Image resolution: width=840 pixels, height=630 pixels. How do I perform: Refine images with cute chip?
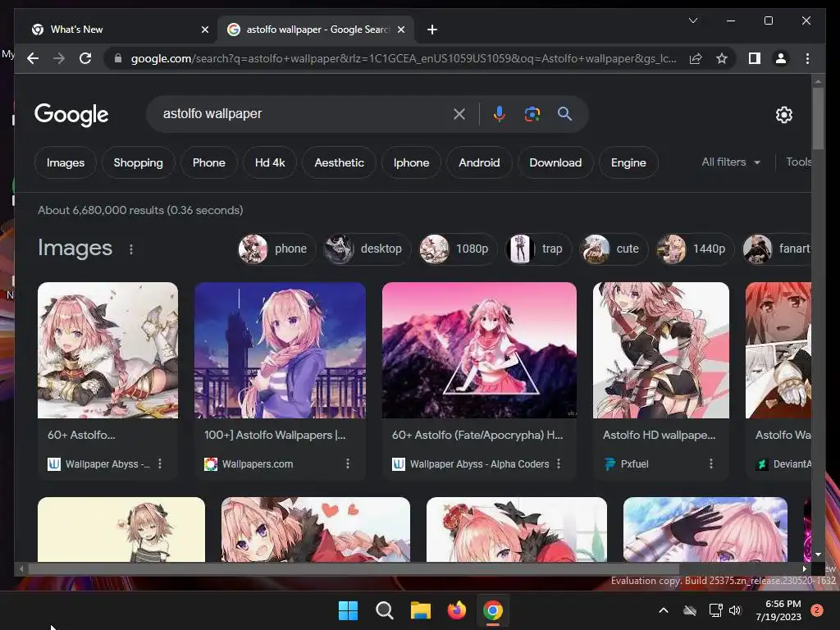[x=614, y=249]
